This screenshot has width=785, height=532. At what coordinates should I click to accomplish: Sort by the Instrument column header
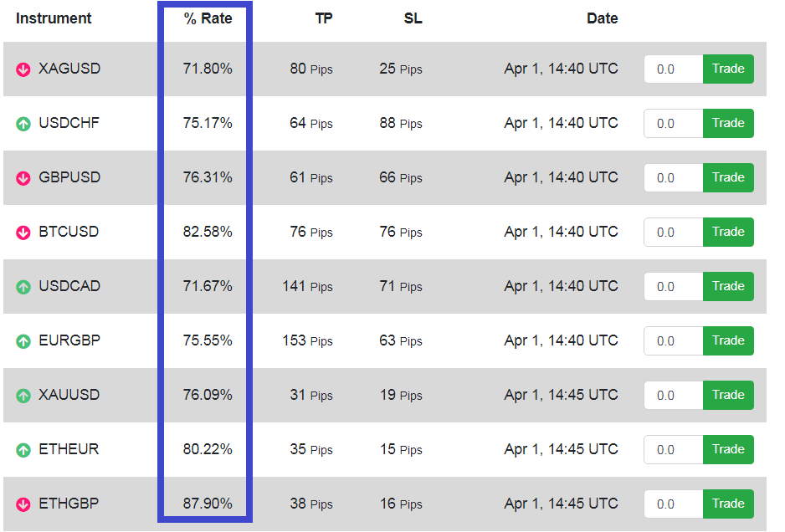[x=54, y=18]
